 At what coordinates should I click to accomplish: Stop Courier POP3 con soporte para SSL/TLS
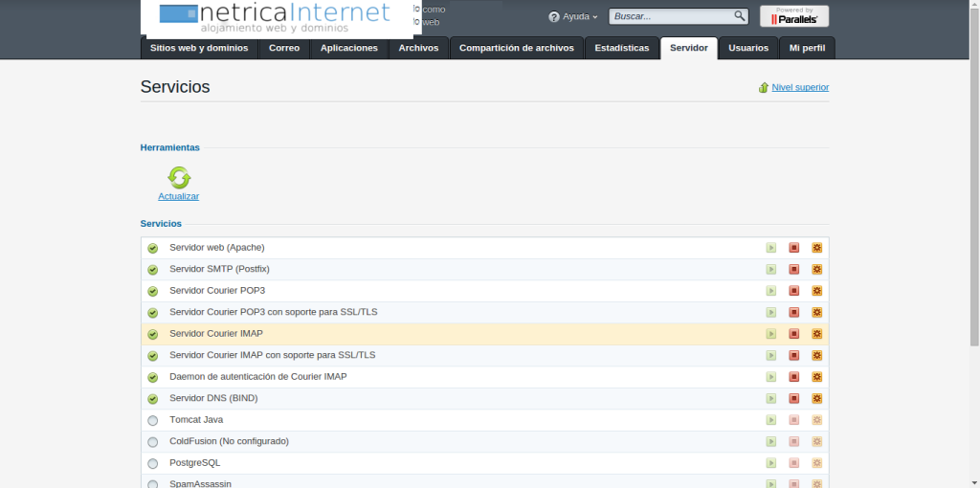coord(793,313)
